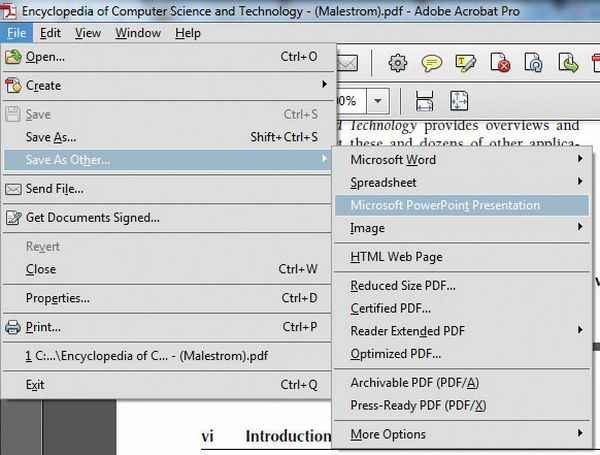This screenshot has height=455, width=600.
Task: Select Reduced Size PDF...
Action: [x=462, y=286]
